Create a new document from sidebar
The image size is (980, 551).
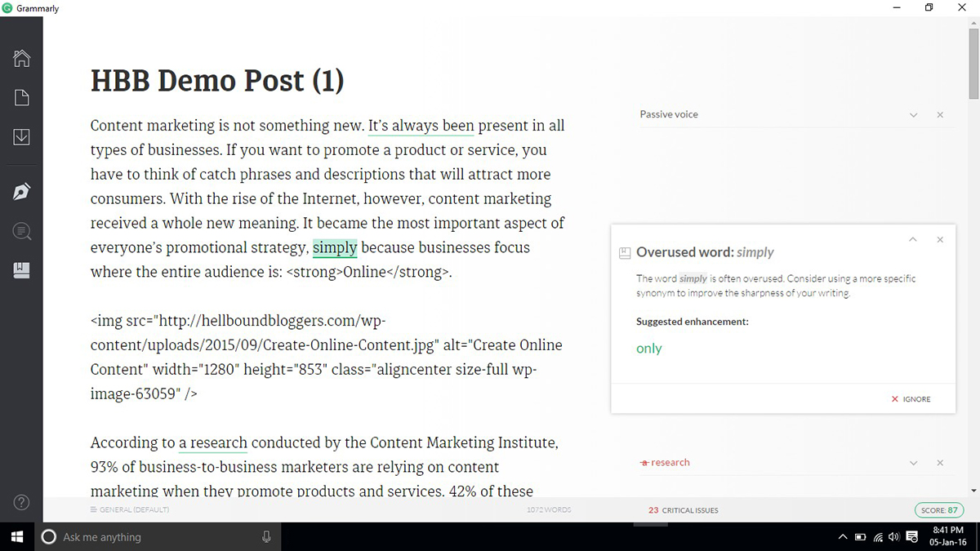tap(21, 98)
